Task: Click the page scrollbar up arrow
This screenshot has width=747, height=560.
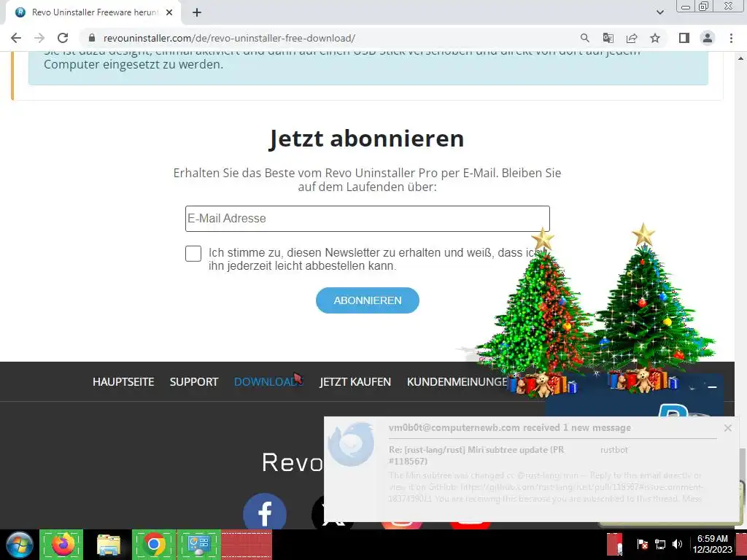Action: tap(741, 58)
